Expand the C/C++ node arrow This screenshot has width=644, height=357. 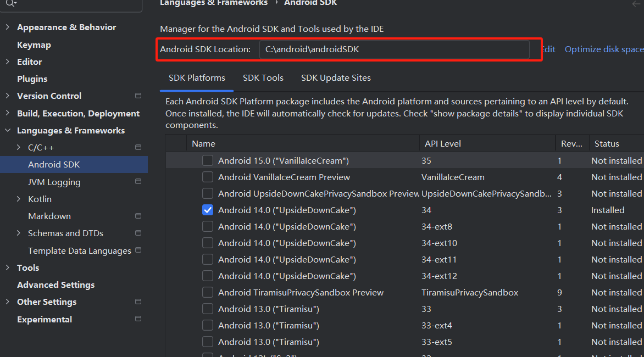coord(19,147)
